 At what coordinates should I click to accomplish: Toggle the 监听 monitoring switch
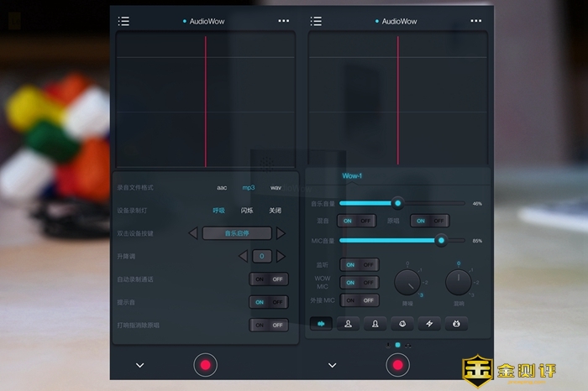pyautogui.click(x=359, y=264)
